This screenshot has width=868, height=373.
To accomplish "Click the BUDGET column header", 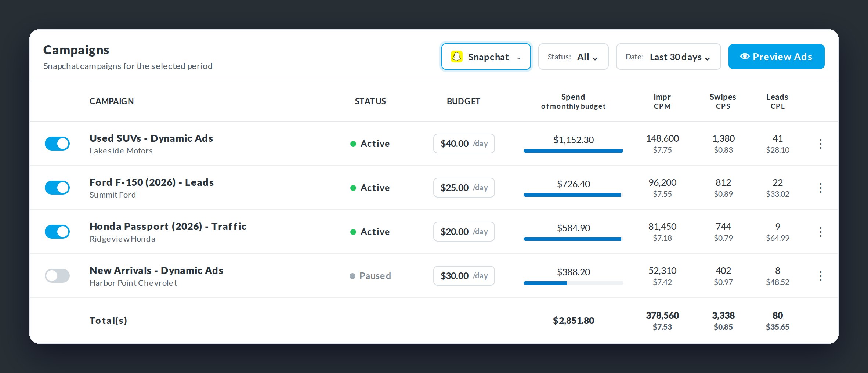I will [x=463, y=101].
